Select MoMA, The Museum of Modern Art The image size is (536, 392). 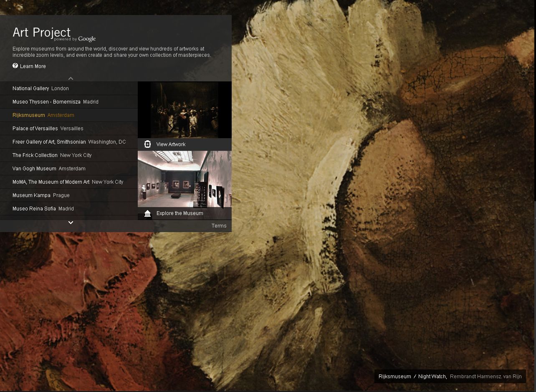click(x=69, y=182)
